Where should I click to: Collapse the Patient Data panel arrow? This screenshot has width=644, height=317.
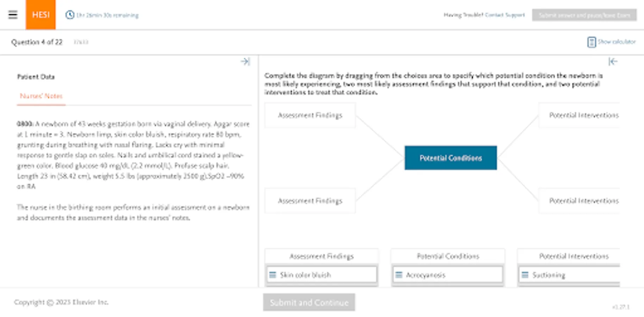pyautogui.click(x=245, y=62)
